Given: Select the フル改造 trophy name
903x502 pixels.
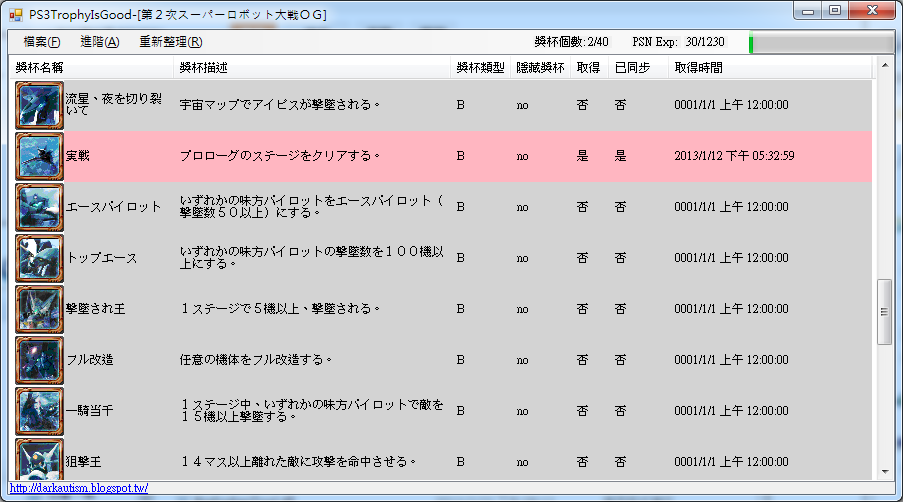Looking at the screenshot, I should click(90, 360).
